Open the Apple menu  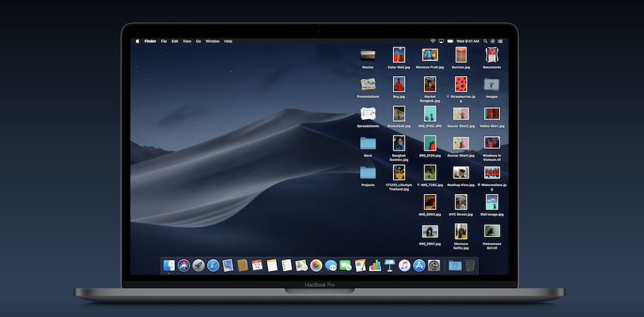[137, 41]
